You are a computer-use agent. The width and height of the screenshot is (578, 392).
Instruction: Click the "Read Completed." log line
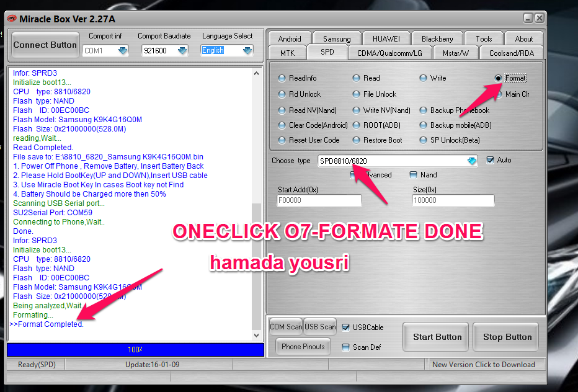click(x=43, y=148)
